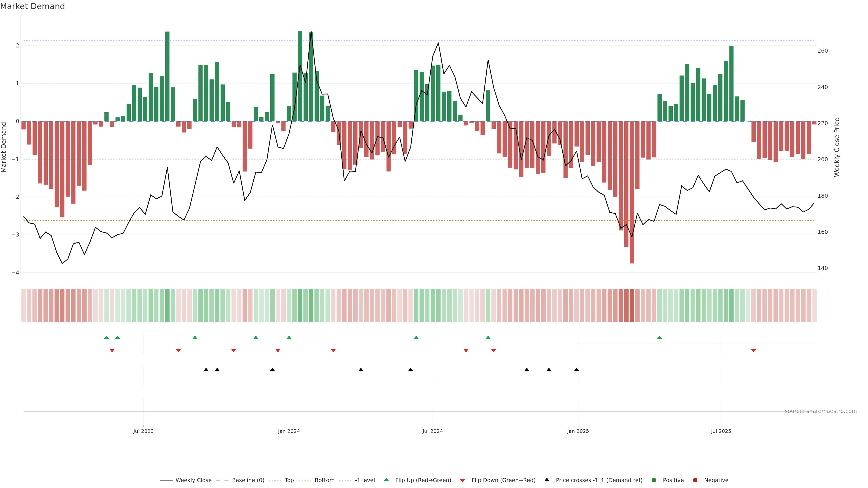Click the red Negative circle legend icon

(x=695, y=480)
